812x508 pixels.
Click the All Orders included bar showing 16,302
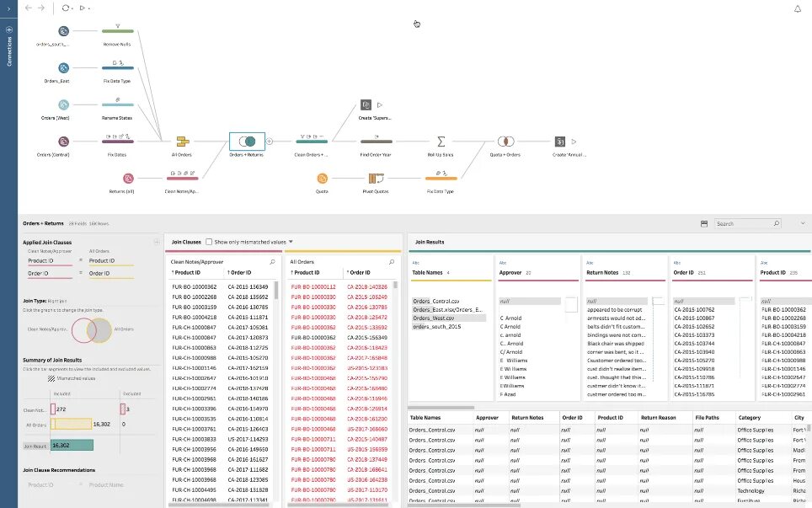tap(71, 424)
